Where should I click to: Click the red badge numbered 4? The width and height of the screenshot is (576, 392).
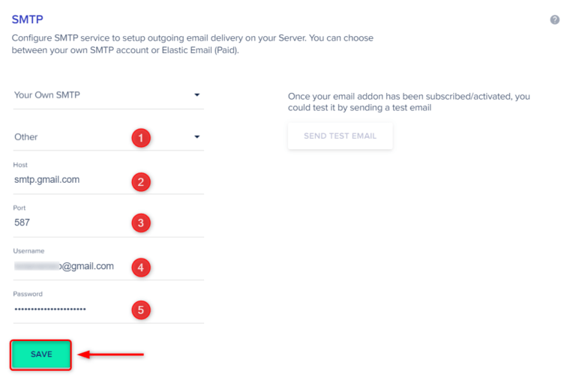[140, 267]
